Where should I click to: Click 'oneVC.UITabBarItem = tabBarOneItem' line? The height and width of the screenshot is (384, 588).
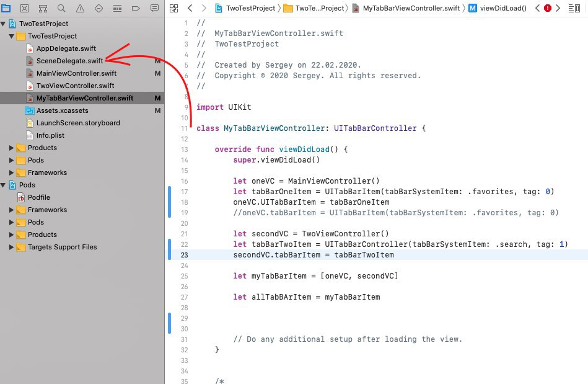tap(311, 202)
